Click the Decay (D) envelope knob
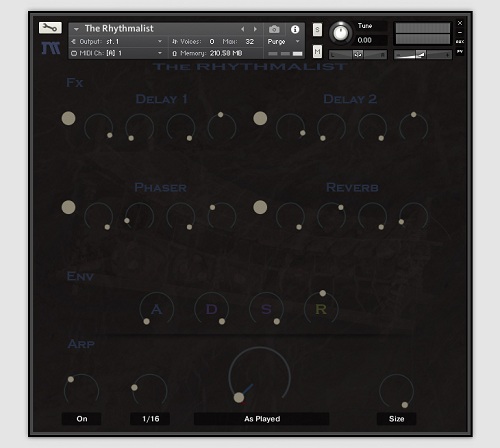This screenshot has width=500, height=448. (211, 309)
